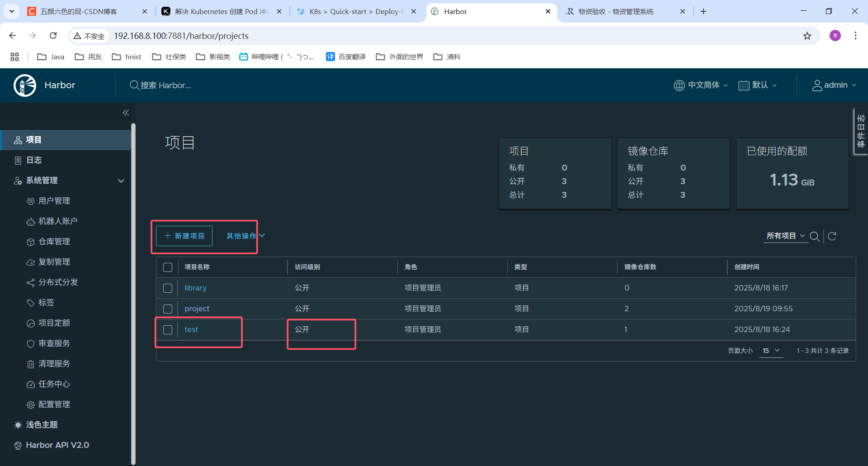Select the 机器人账户 sidebar icon

[31, 221]
